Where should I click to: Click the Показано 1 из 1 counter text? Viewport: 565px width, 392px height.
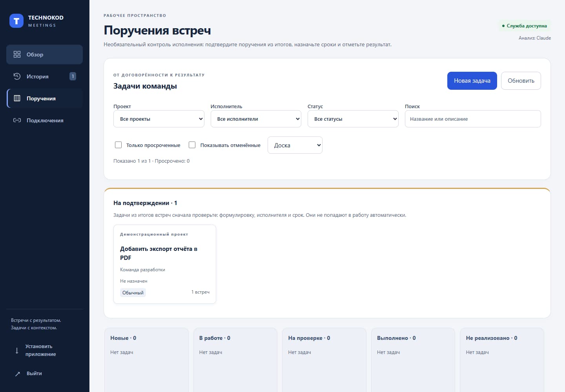[x=132, y=161]
